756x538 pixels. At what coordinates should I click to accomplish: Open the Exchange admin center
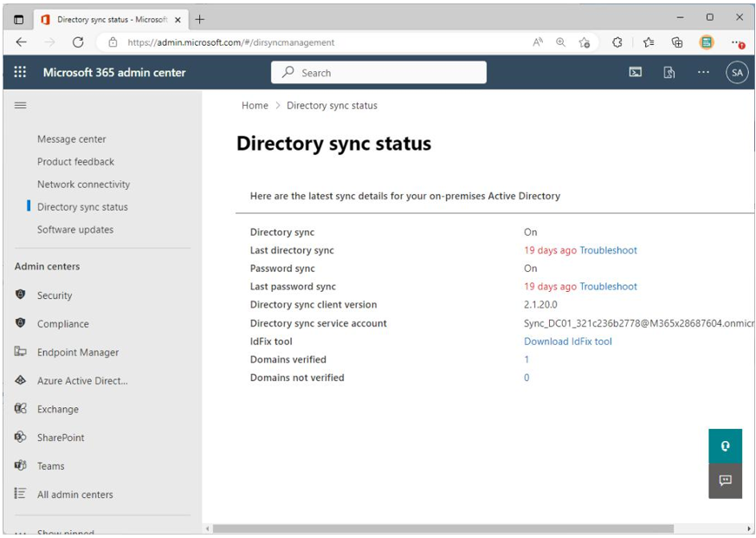(x=57, y=409)
